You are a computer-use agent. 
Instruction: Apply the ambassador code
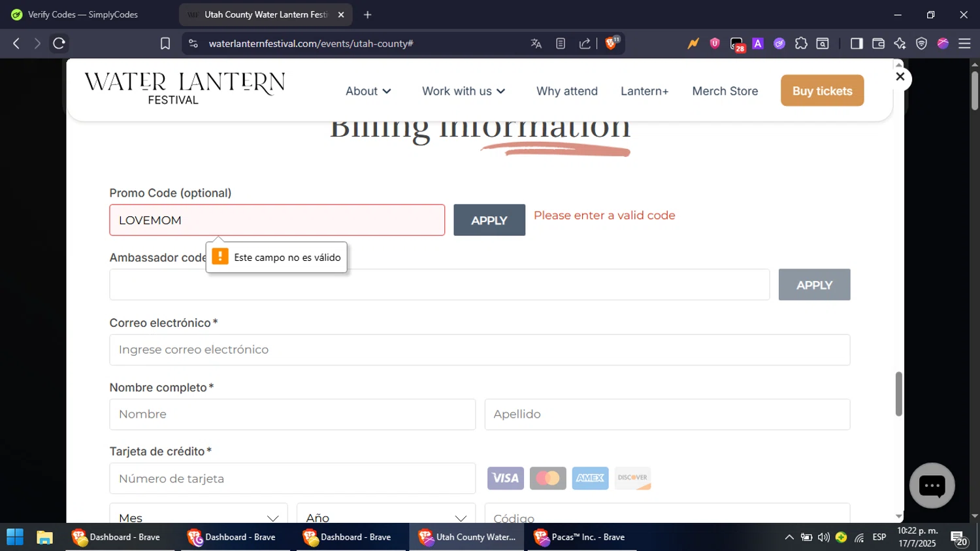pos(814,285)
